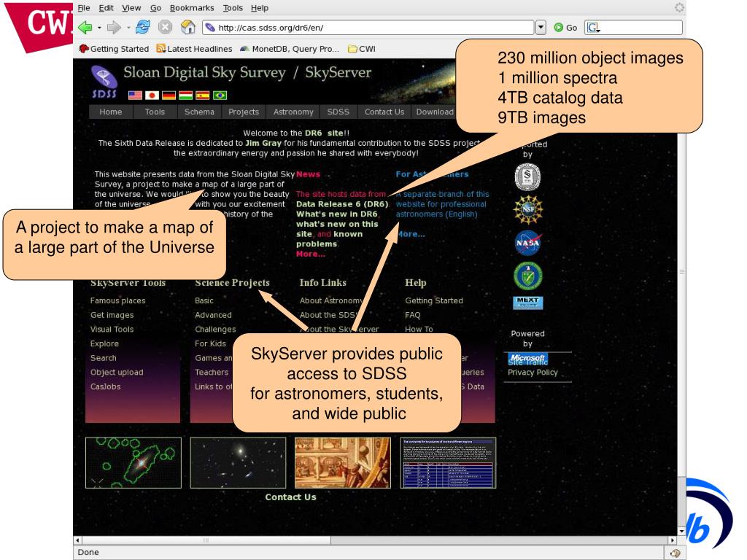Click the browser Forward arrow
747x560 pixels.
tap(114, 28)
